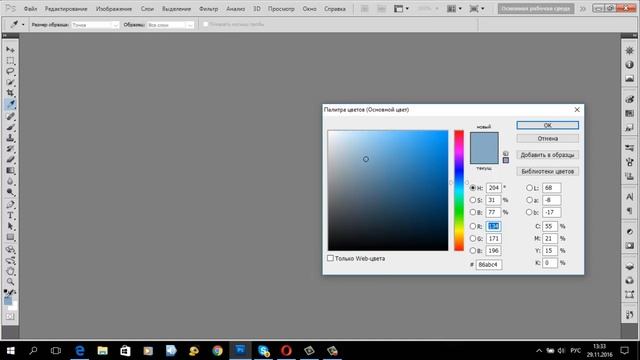This screenshot has height=360, width=640.
Task: Select the Crop tool
Action: pos(10,93)
